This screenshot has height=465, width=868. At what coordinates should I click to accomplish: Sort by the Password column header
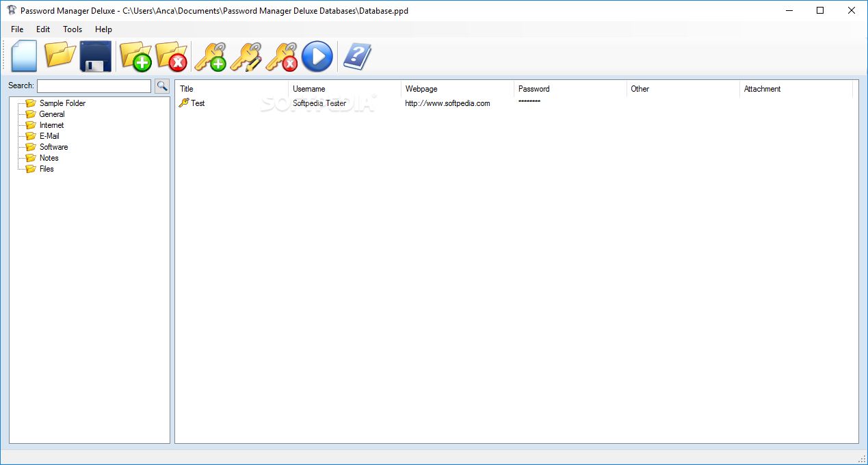tap(570, 89)
